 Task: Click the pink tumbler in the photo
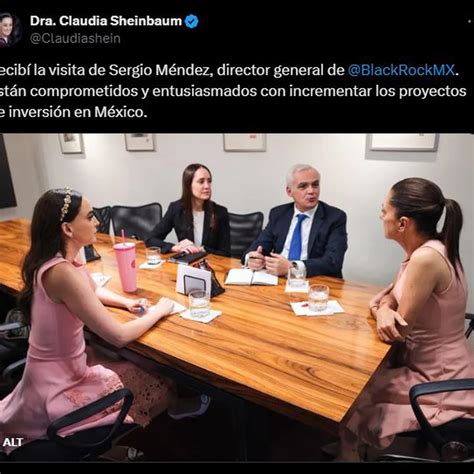[126, 264]
